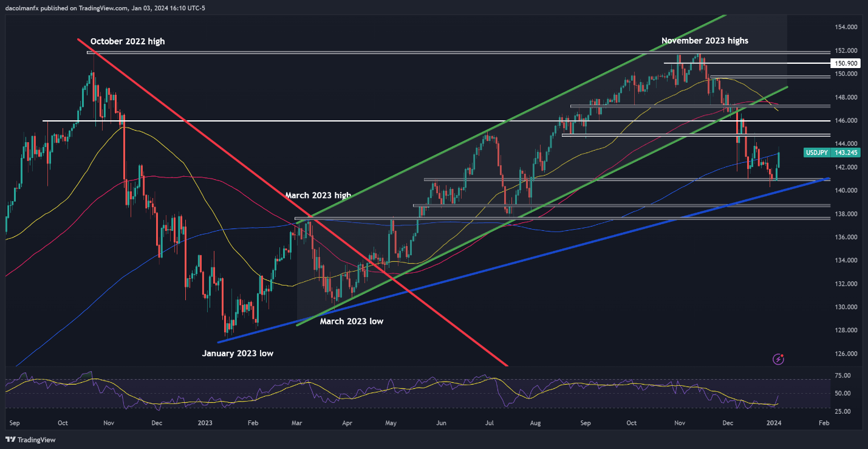
Task: Click the Sep label at time axis start
Action: pyautogui.click(x=15, y=422)
